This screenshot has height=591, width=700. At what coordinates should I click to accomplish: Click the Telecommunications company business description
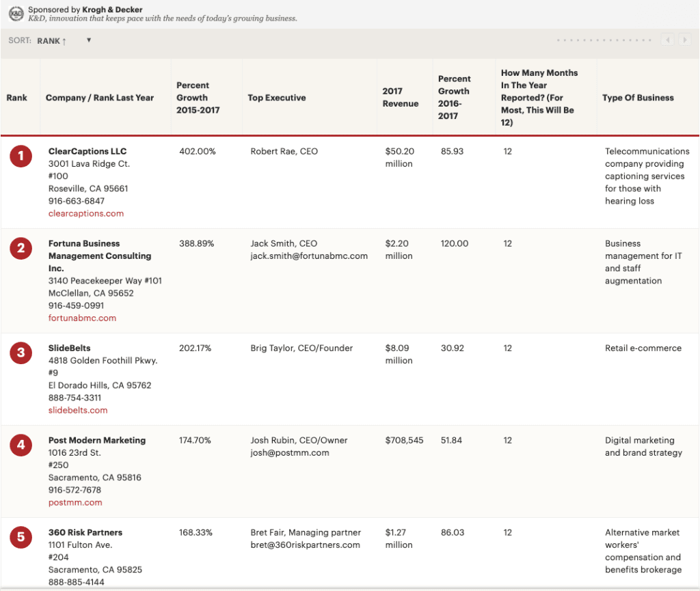pyautogui.click(x=647, y=176)
